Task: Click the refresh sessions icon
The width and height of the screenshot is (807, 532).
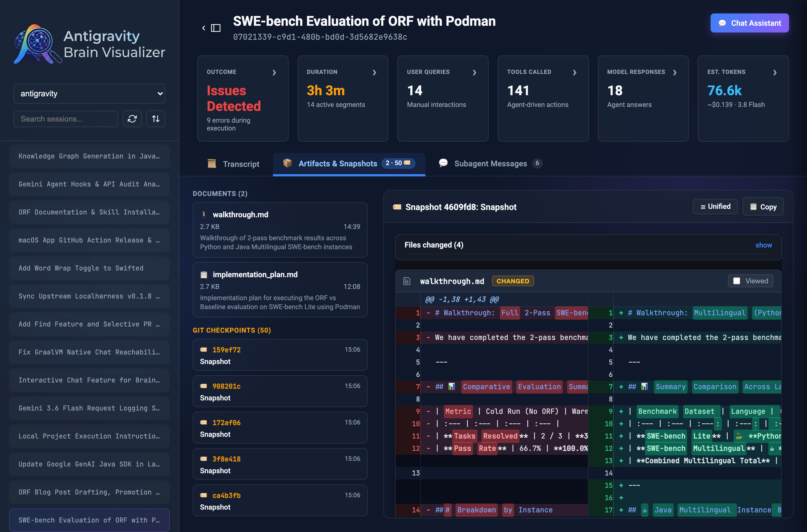Action: (132, 119)
